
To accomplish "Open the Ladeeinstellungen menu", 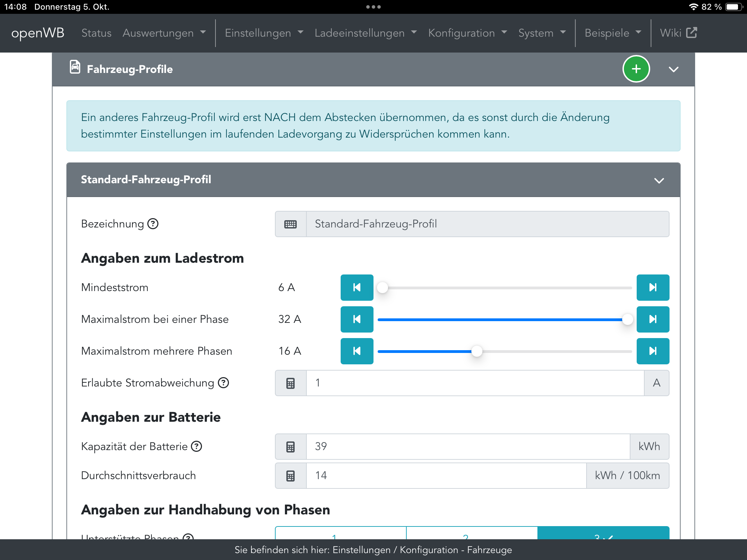I will [x=365, y=33].
